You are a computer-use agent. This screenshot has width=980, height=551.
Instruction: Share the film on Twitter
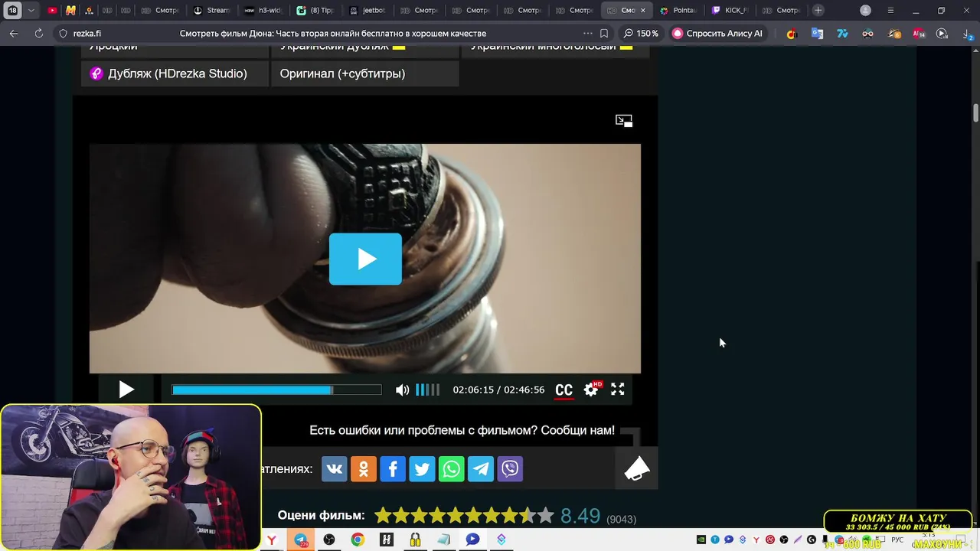point(422,468)
